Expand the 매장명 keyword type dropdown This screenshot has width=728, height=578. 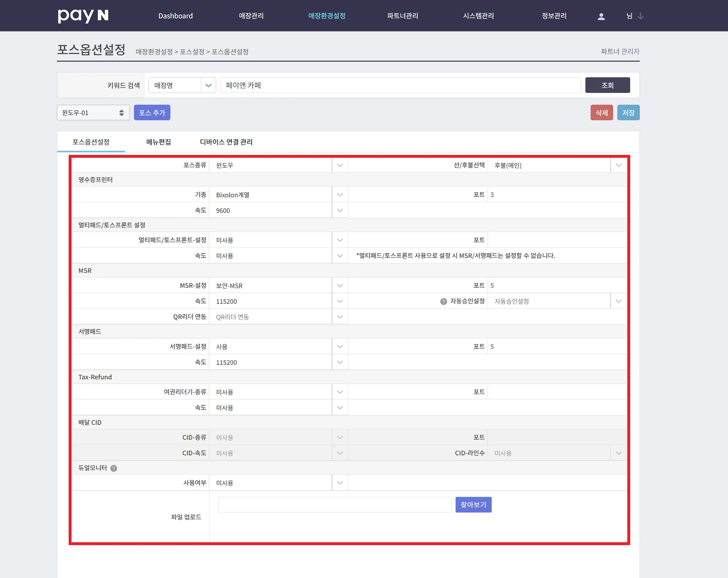tap(182, 85)
